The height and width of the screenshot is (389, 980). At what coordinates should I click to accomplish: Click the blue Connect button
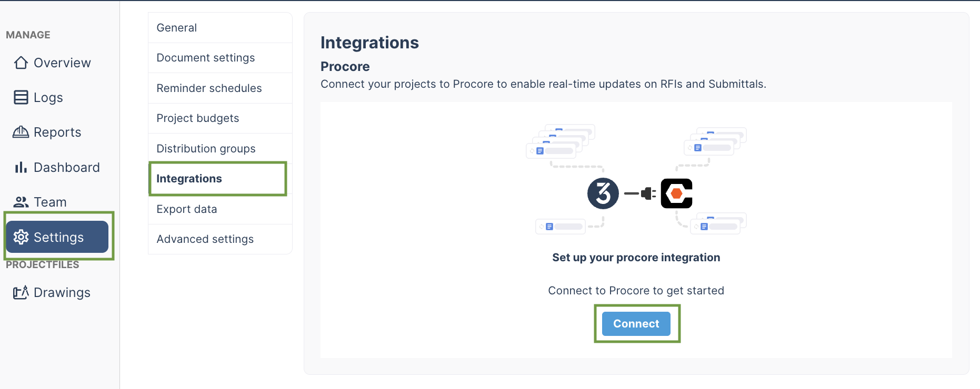click(x=636, y=324)
